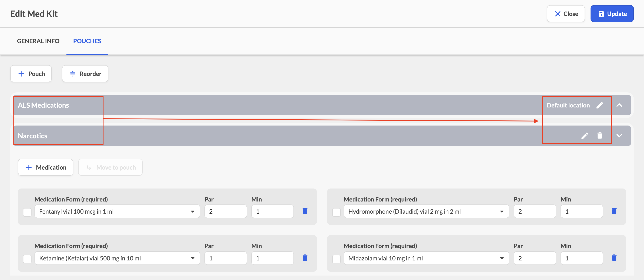Delete the Ketamine medication row
The height and width of the screenshot is (280, 644).
coord(305,258)
